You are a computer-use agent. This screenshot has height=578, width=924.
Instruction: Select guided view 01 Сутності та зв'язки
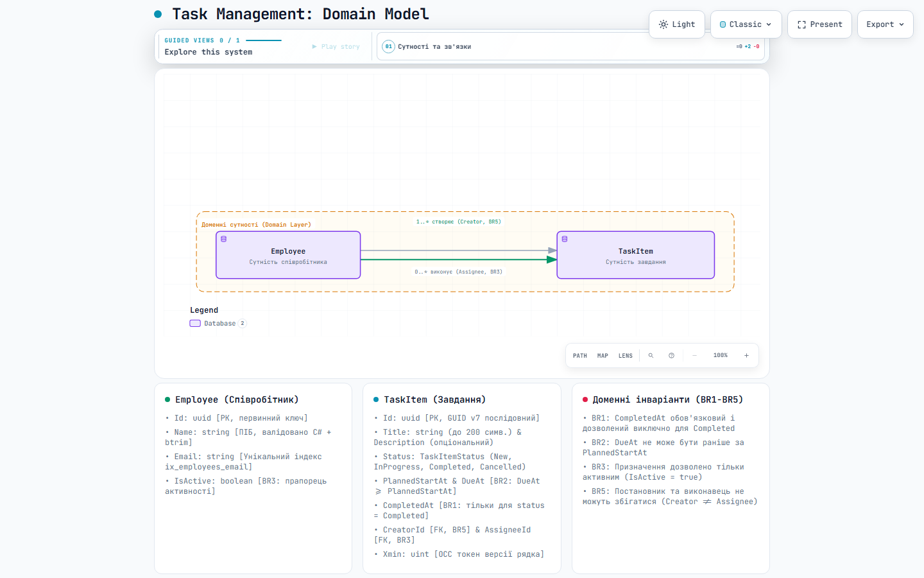tap(570, 46)
